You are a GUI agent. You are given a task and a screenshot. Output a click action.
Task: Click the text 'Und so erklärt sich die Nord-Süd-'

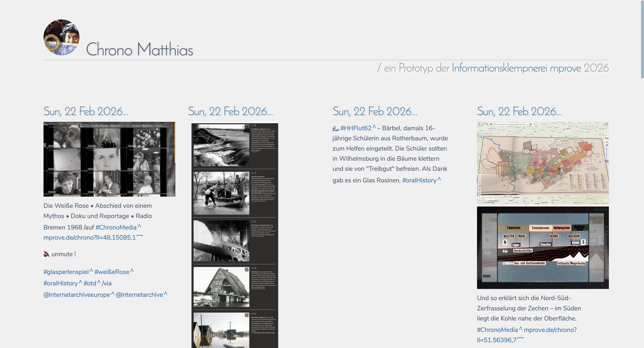(x=524, y=298)
